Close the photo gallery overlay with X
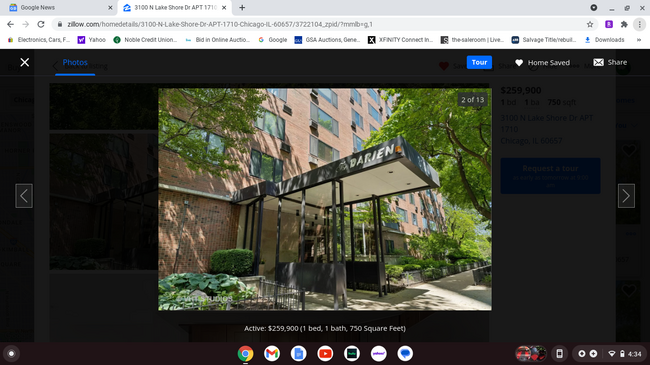Image resolution: width=650 pixels, height=365 pixels. pyautogui.click(x=24, y=62)
